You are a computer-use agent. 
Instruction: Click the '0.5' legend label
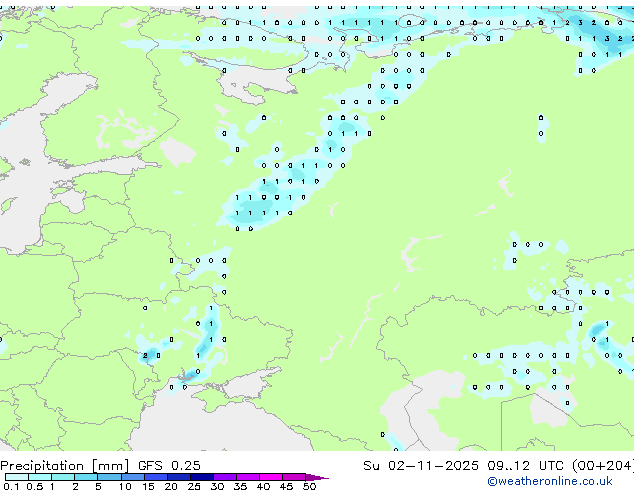tap(34, 486)
